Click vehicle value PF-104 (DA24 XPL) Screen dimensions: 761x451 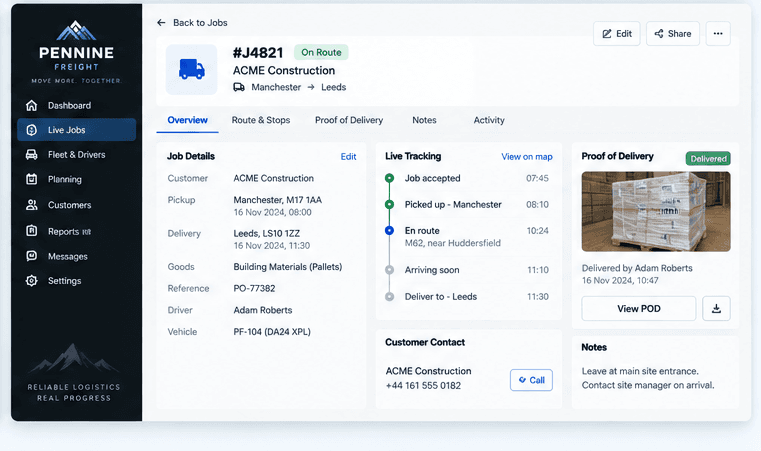click(272, 332)
